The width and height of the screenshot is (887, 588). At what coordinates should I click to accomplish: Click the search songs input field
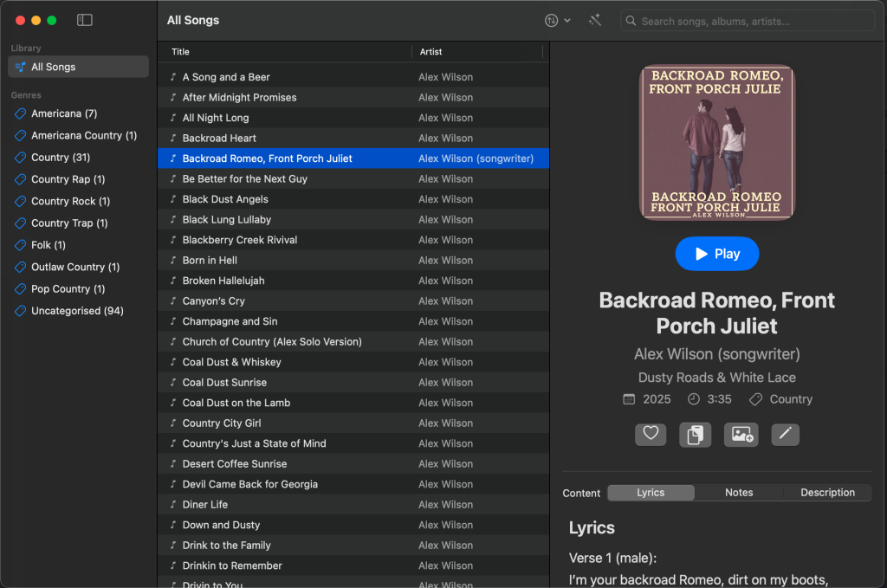[748, 22]
